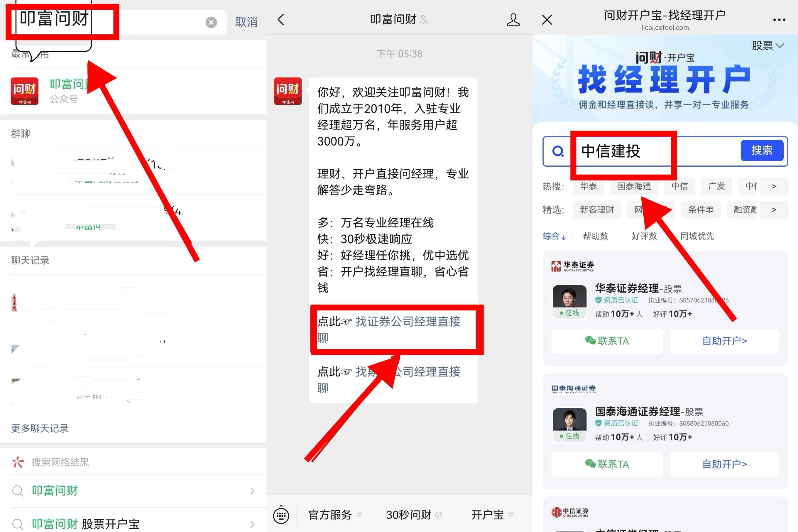Tap the 叩富问财 avatar in chat
This screenshot has width=798, height=532.
(x=288, y=91)
